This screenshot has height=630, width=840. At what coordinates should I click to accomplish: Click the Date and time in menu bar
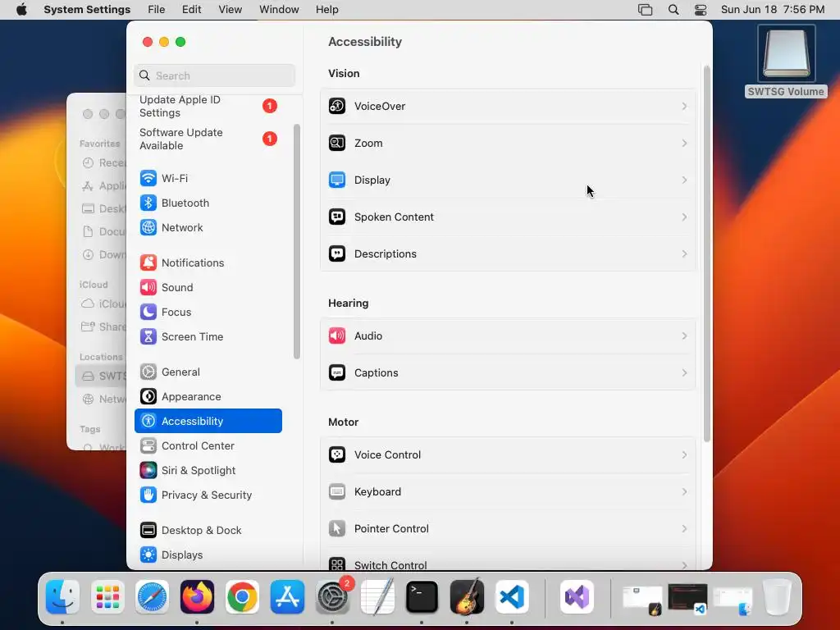(773, 10)
